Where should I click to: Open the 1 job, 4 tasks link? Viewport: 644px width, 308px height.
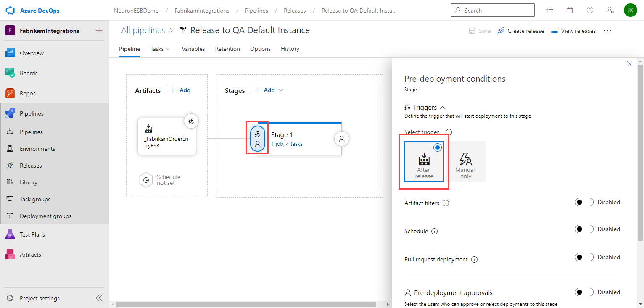(x=287, y=144)
